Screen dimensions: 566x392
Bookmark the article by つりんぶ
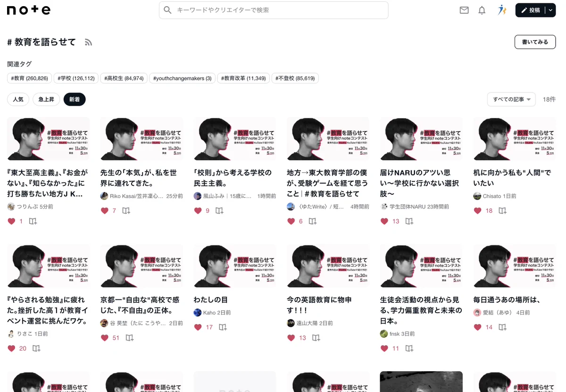(x=33, y=221)
